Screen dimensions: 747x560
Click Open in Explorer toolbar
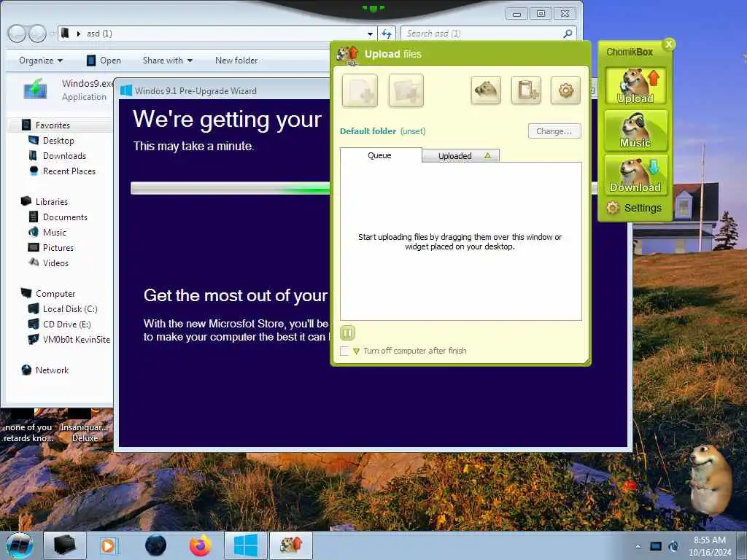104,61
